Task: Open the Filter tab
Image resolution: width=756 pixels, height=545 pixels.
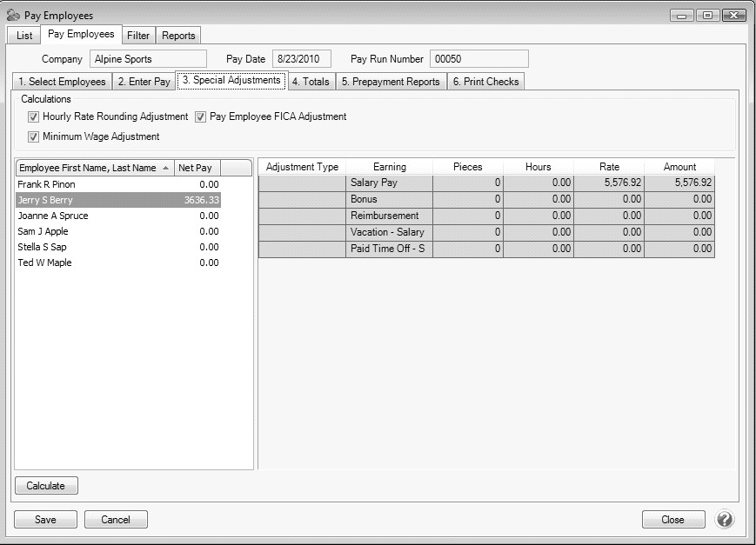Action: (137, 36)
